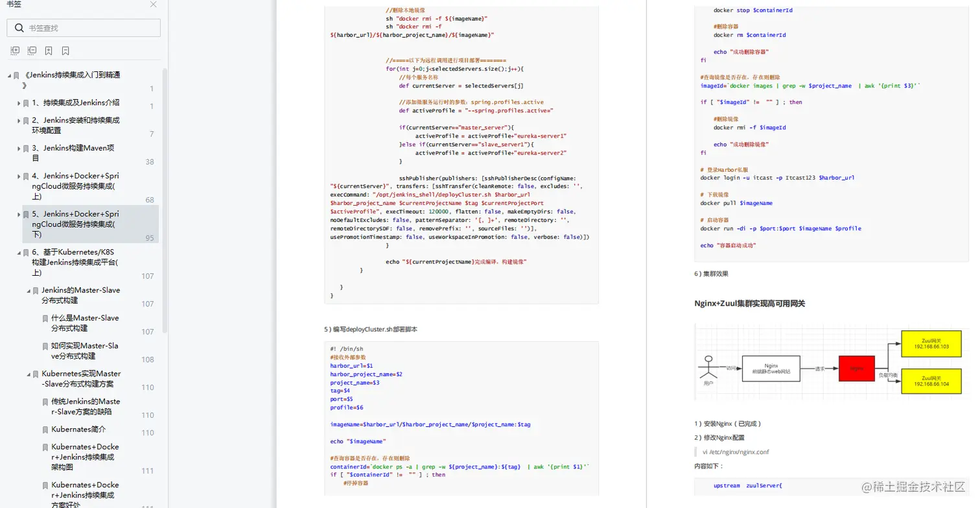Viewport: 980px width, 508px height.
Task: Collapse chapter 6、基于Kubernetes/K8S
Action: tap(19, 253)
